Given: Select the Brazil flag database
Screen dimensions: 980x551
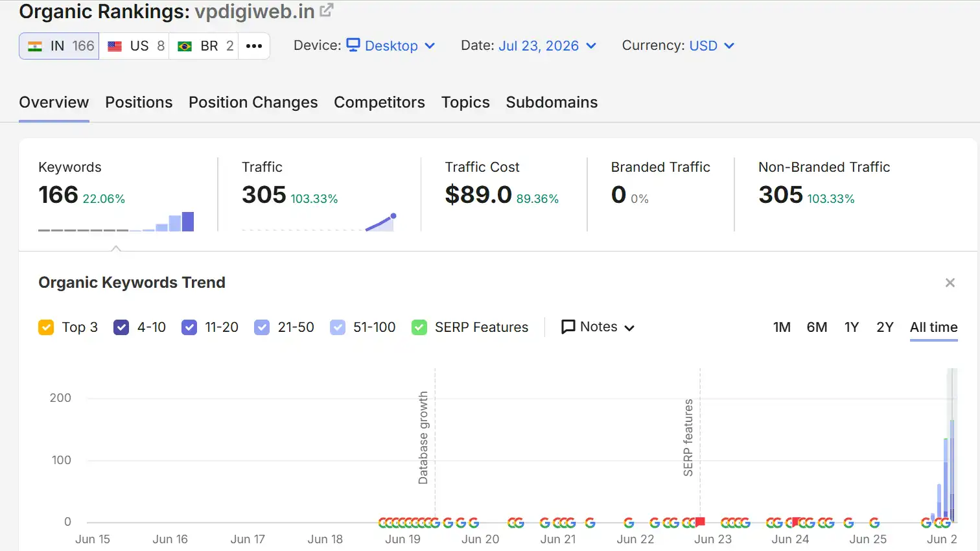Looking at the screenshot, I should (x=204, y=46).
